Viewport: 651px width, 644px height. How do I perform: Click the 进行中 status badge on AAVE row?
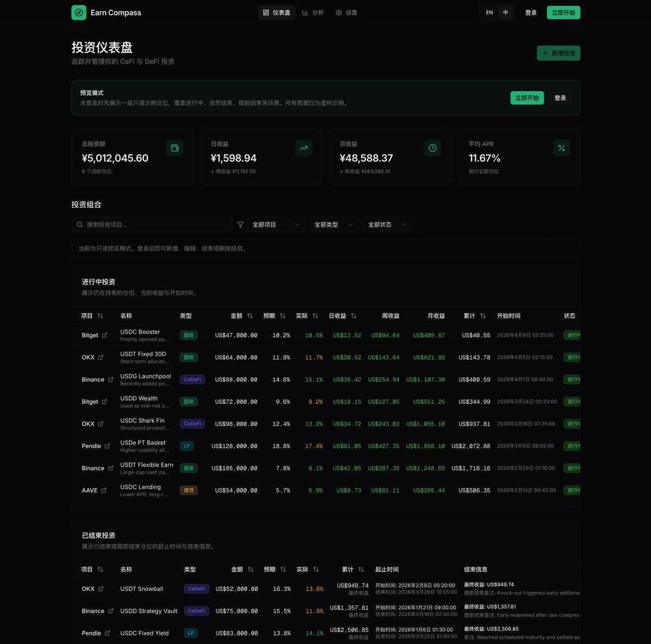tap(572, 491)
